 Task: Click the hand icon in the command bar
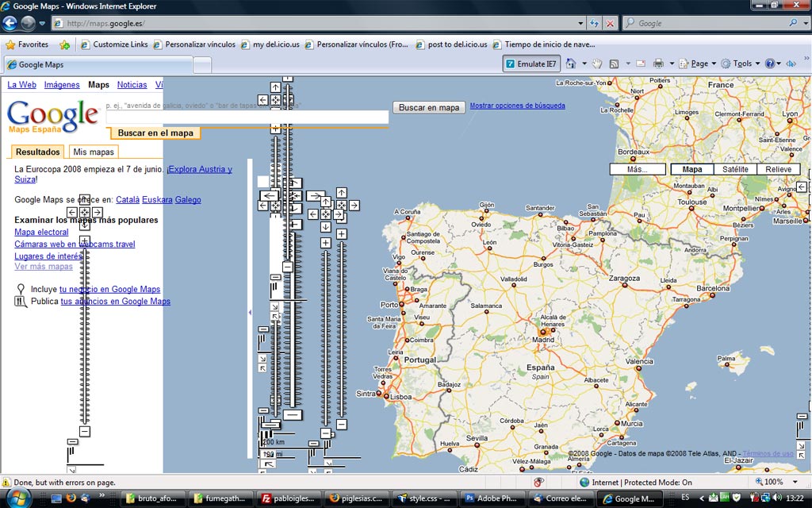597,63
